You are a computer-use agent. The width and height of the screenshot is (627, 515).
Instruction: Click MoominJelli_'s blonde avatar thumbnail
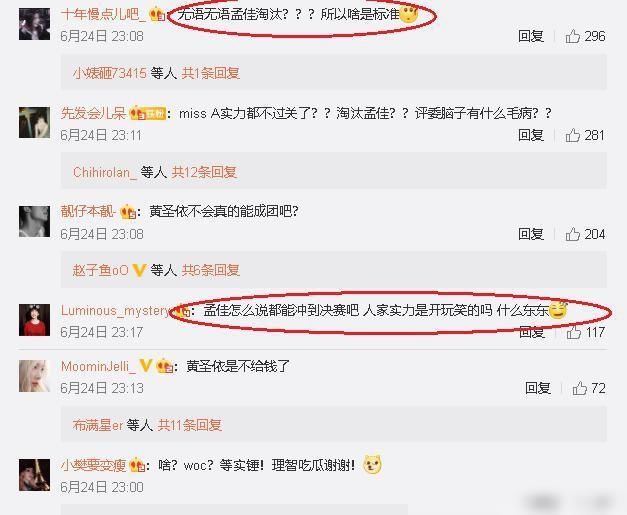(x=34, y=376)
